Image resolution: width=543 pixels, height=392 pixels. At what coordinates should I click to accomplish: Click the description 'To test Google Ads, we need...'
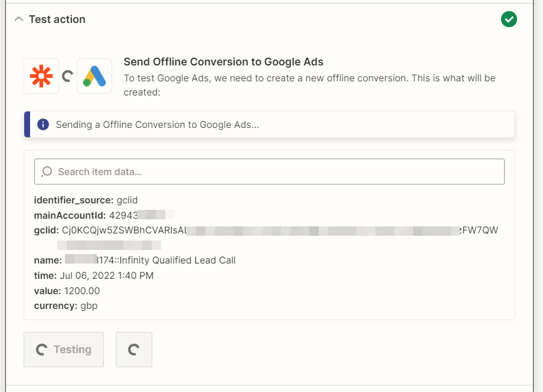(x=310, y=85)
